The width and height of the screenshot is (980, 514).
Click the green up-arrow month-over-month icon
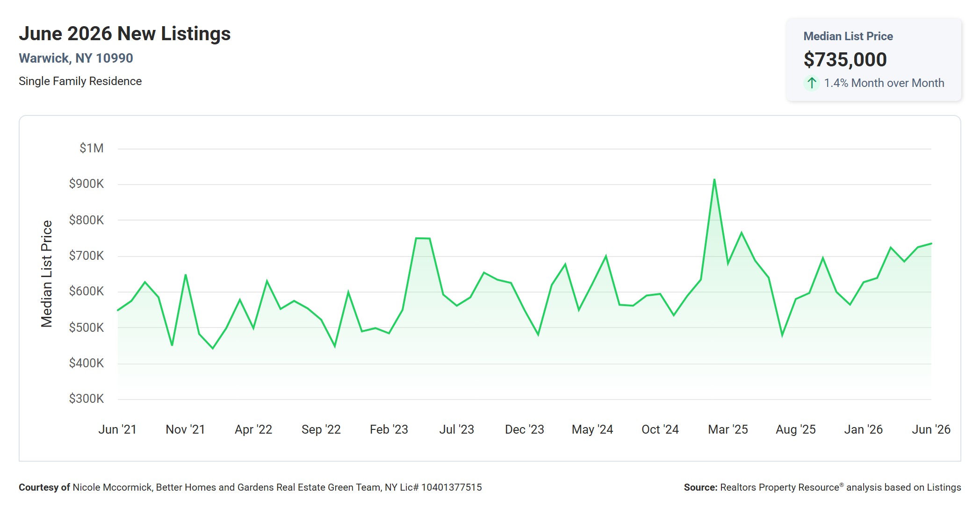point(812,83)
